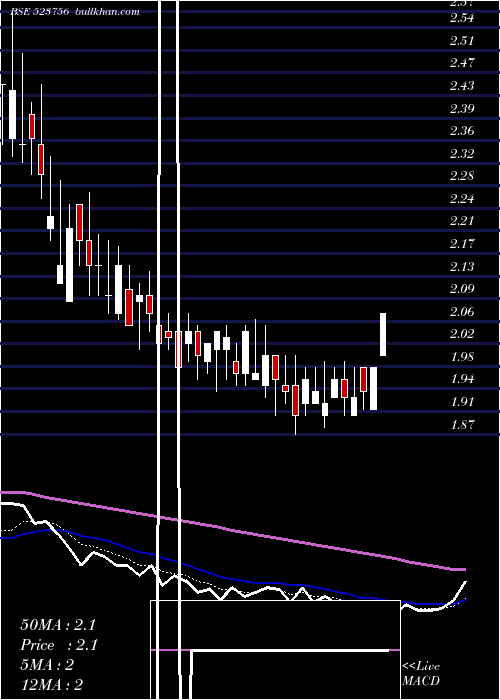Click the 2.32 price label
500x700 pixels.
462,154
